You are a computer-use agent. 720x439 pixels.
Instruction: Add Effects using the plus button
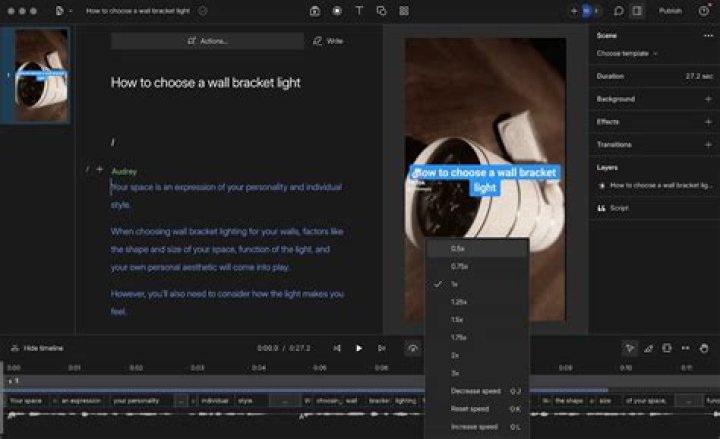click(708, 122)
